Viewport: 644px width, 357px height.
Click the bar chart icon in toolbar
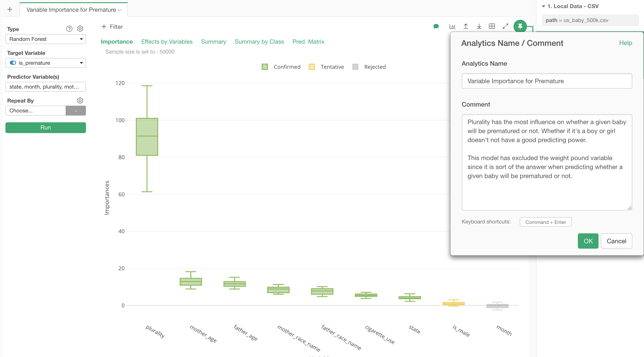point(452,26)
